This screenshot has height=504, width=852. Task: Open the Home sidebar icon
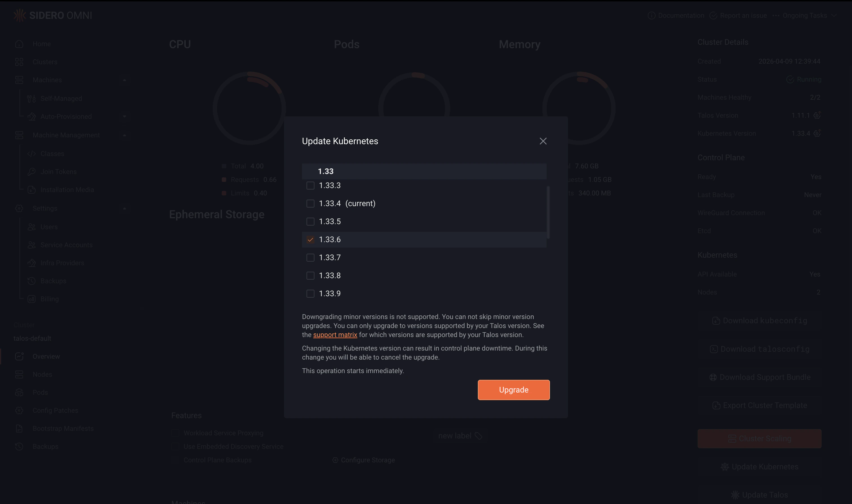point(19,44)
